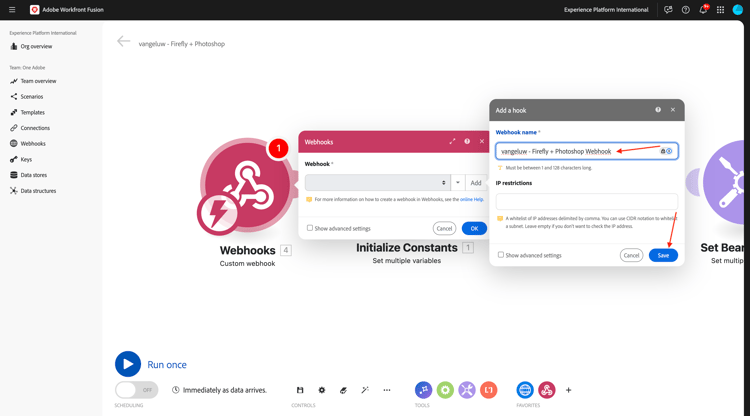Click scenario title vangeluw - Firefly + Photoshop

182,44
